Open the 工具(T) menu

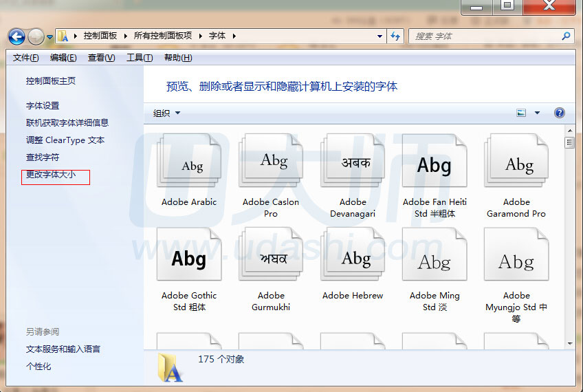click(x=140, y=58)
